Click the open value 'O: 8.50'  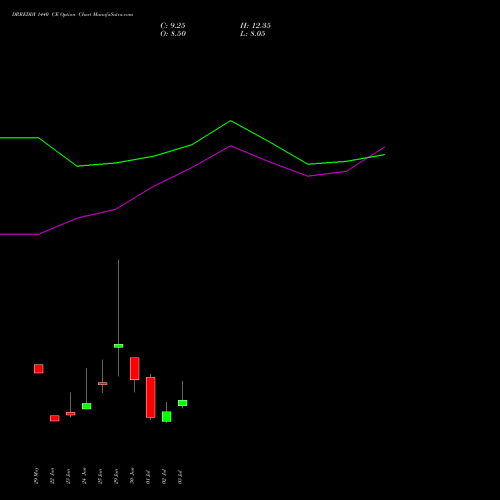point(173,34)
